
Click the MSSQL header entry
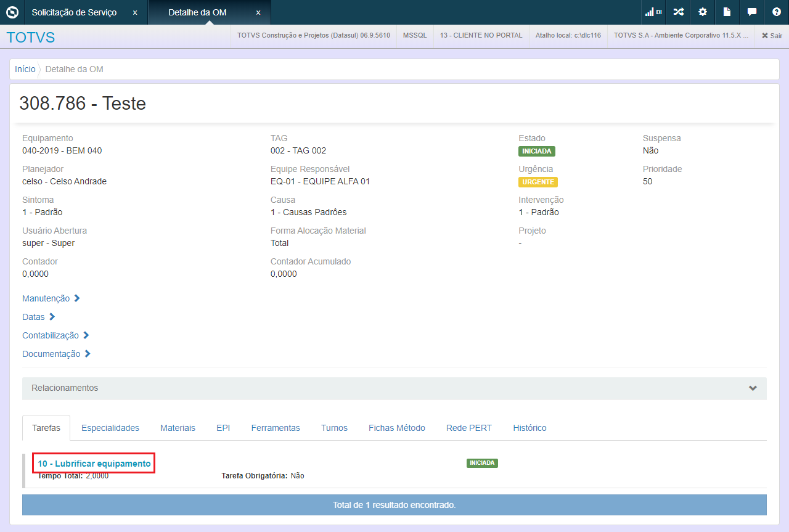415,36
